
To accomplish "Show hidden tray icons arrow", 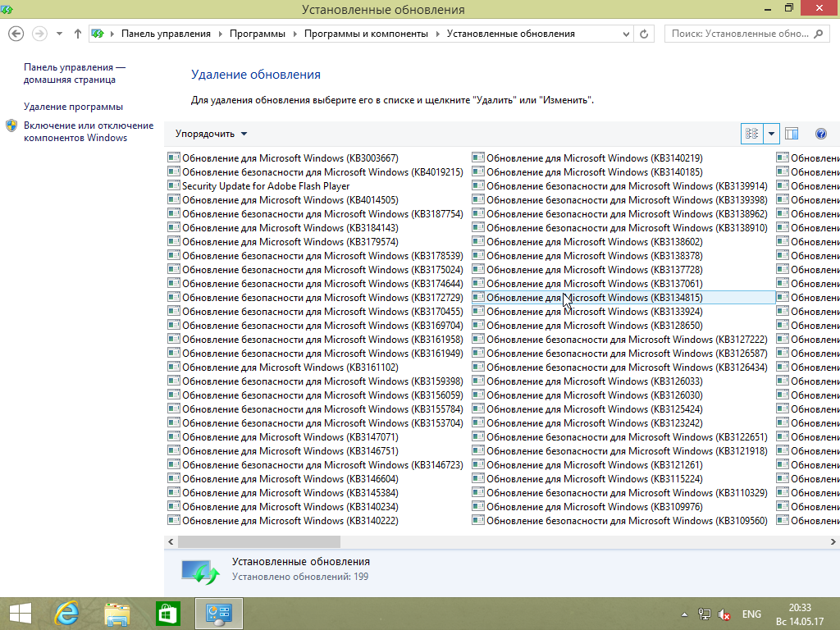I will [684, 614].
